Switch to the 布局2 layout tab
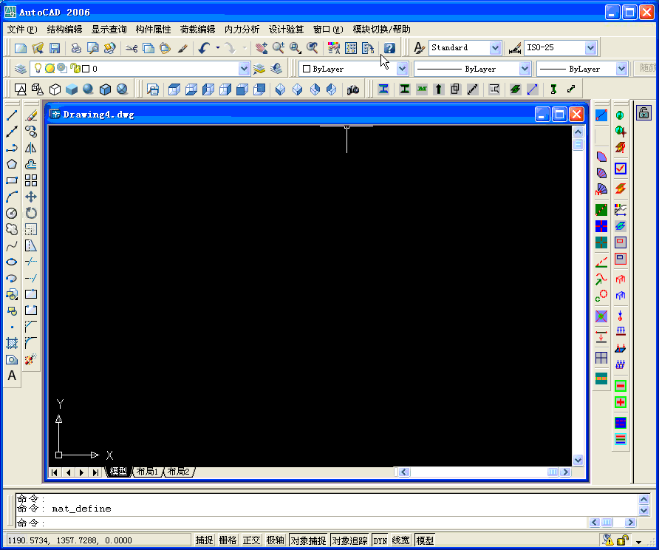The width and height of the screenshot is (659, 550). [x=179, y=472]
